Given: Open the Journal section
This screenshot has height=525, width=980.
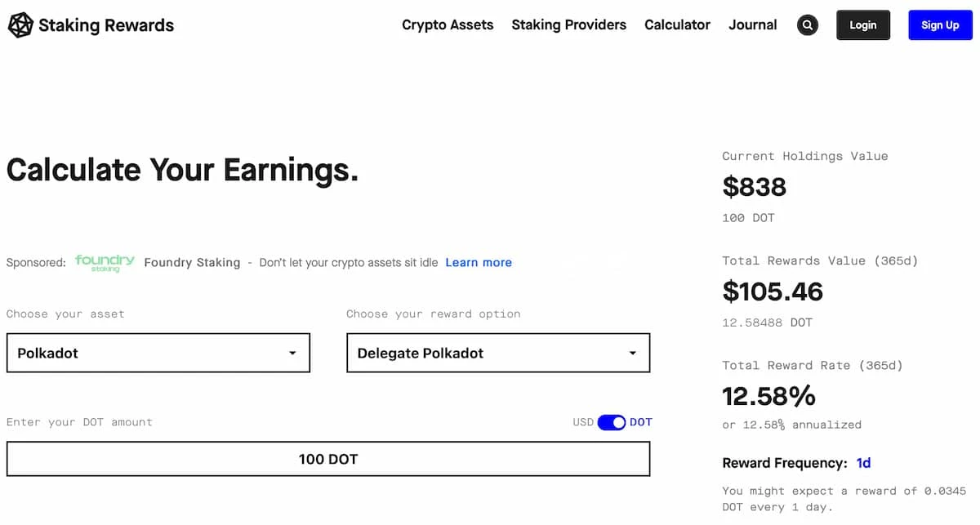Looking at the screenshot, I should 753,25.
